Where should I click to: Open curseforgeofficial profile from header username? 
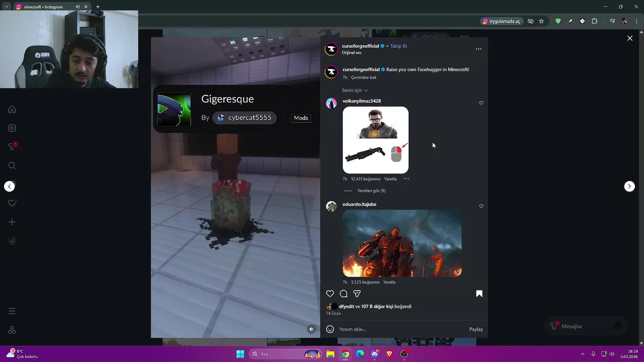click(x=360, y=46)
